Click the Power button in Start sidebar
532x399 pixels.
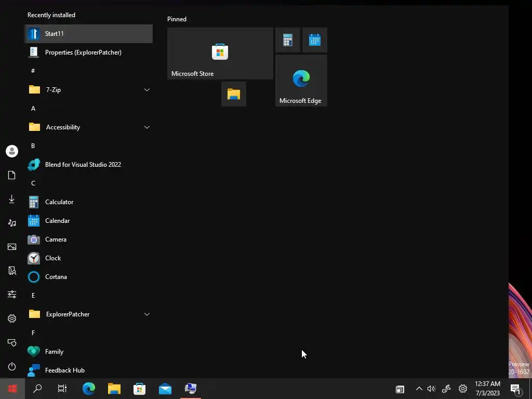pos(12,366)
